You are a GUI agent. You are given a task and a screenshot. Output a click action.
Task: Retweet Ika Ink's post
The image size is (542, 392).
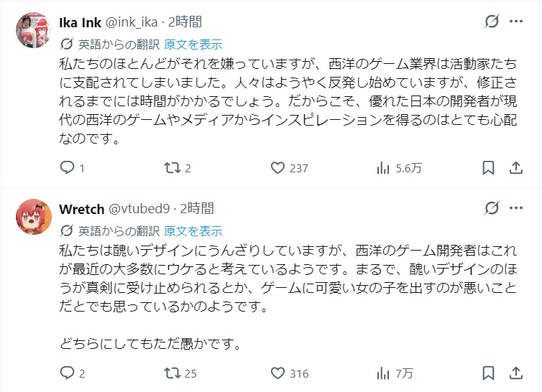point(172,168)
